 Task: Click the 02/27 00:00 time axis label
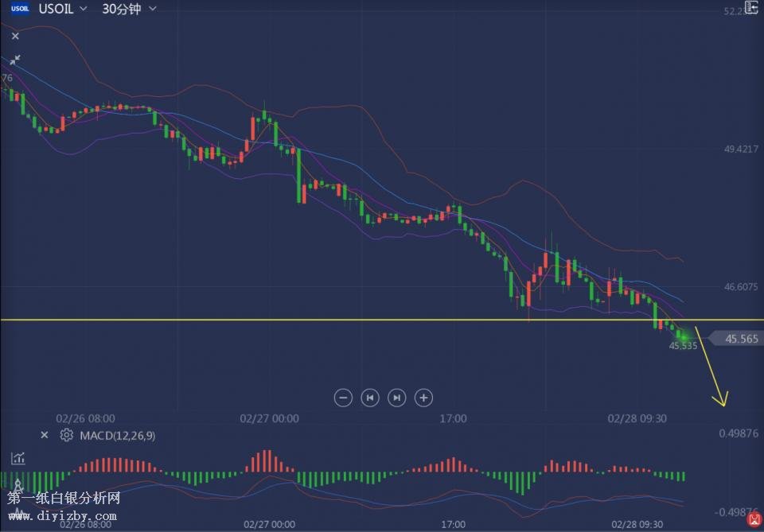pos(269,417)
